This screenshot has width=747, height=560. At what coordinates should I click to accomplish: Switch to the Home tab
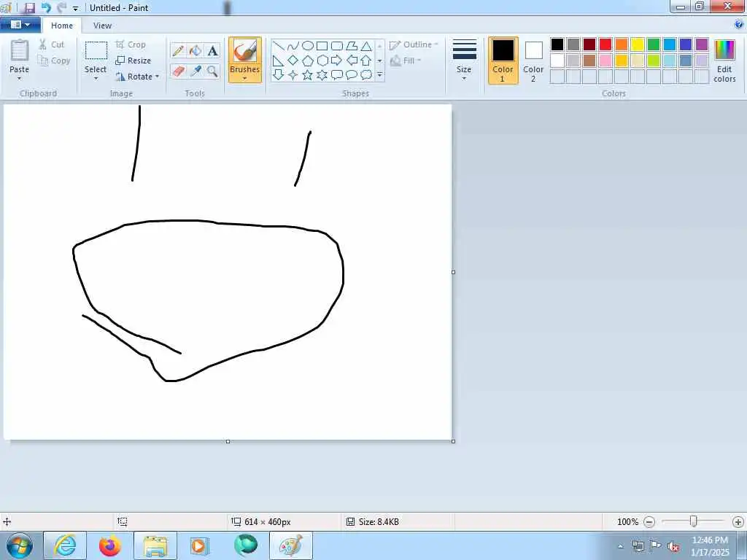[x=62, y=26]
